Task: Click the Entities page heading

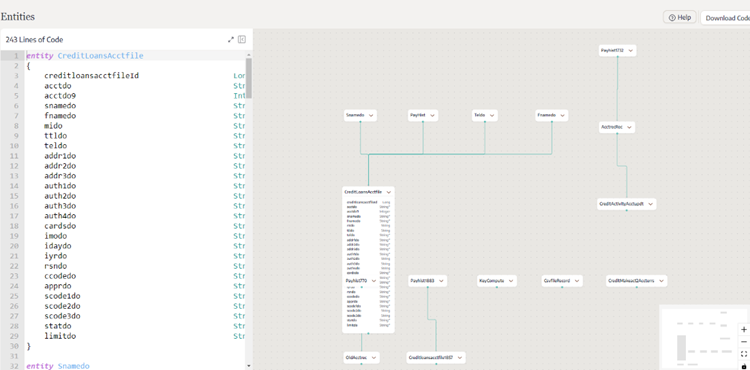Action: click(18, 17)
